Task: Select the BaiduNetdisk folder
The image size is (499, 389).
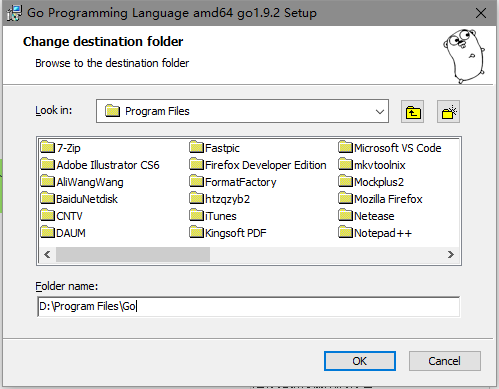Action: click(x=79, y=199)
